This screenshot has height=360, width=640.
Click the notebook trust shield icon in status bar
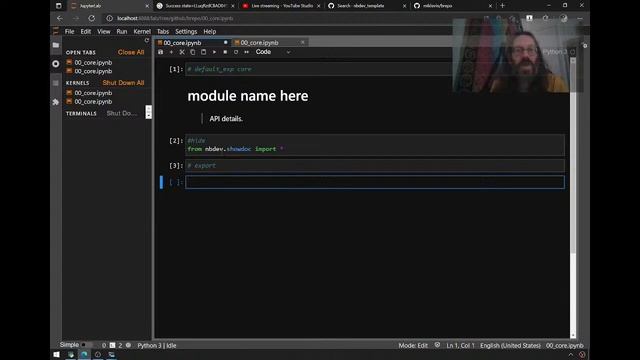tap(437, 345)
